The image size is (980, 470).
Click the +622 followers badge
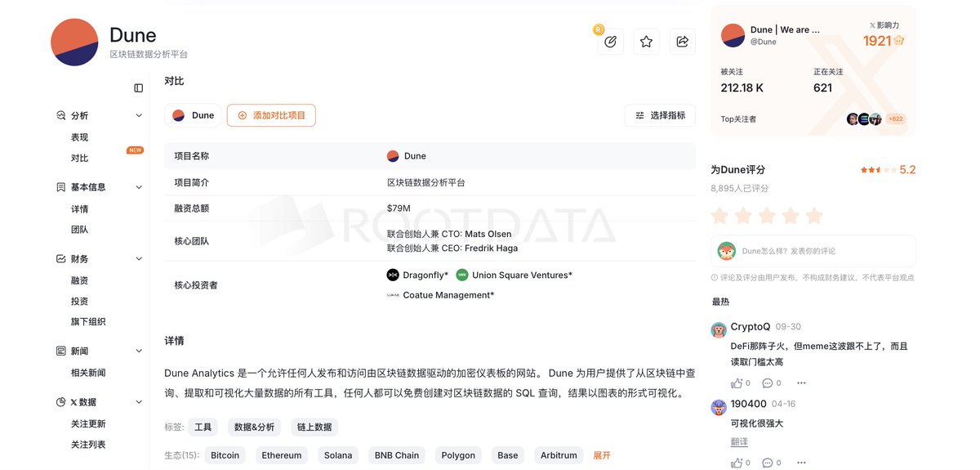896,119
